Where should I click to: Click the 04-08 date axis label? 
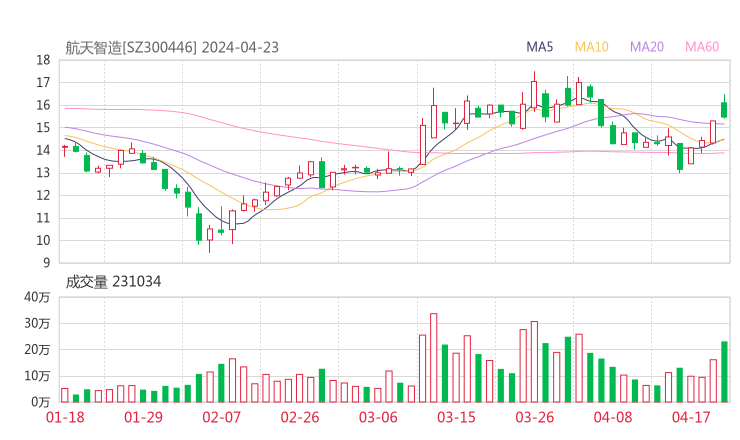click(613, 417)
